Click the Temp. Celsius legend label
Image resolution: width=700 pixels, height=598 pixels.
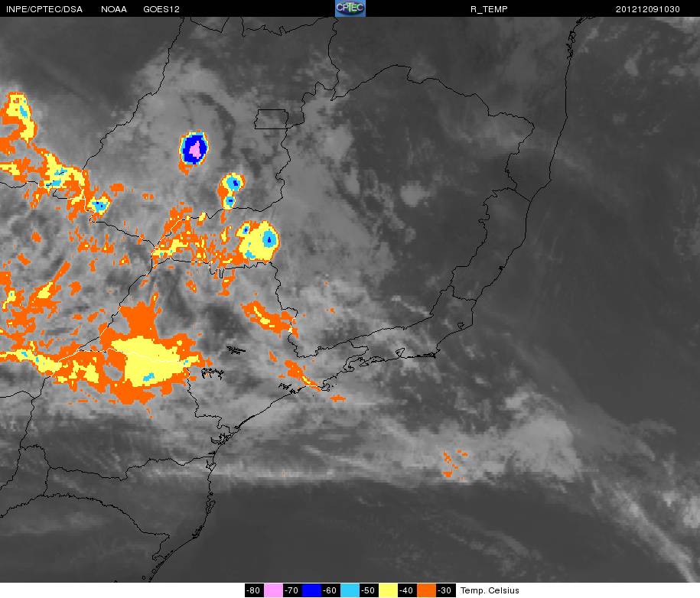coord(490,590)
